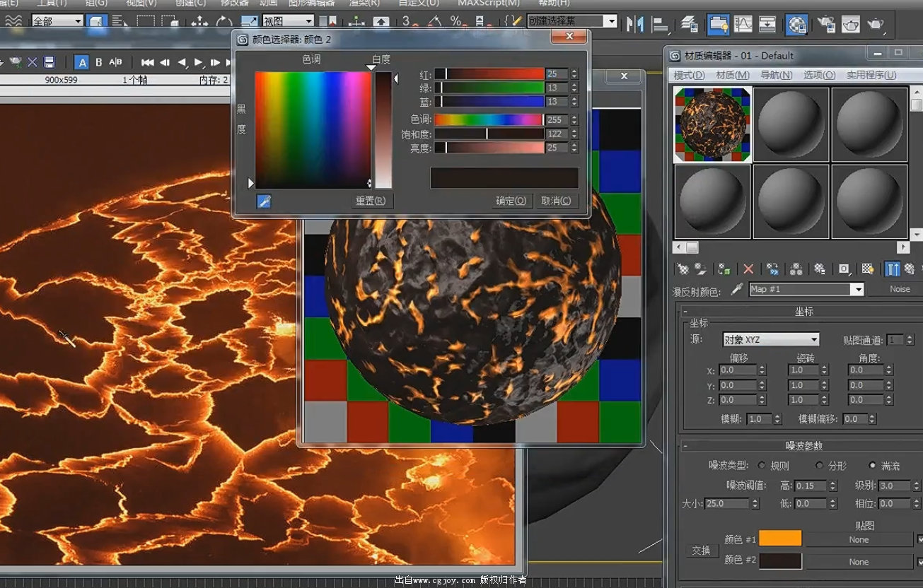Toggle channel B button in RAM player
Viewport: 923px width, 588px height.
pyautogui.click(x=99, y=62)
